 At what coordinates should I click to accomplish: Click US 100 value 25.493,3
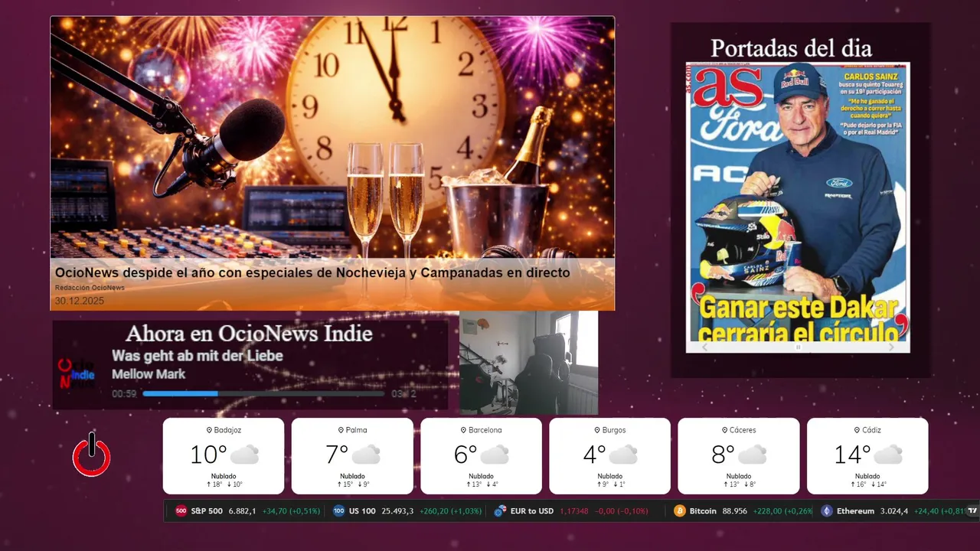[397, 511]
